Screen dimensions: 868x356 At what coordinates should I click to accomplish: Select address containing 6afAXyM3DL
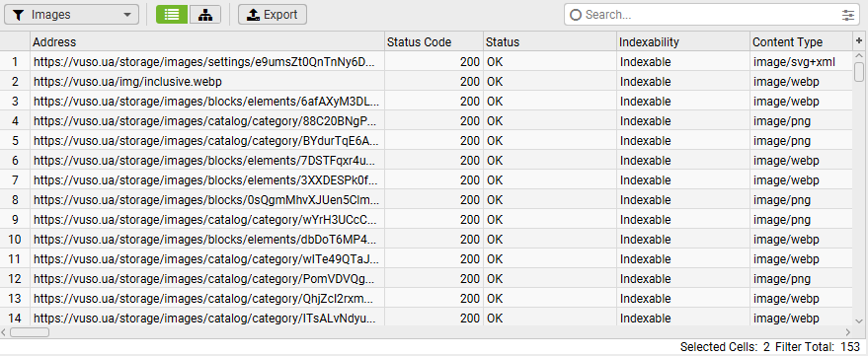pyautogui.click(x=207, y=102)
